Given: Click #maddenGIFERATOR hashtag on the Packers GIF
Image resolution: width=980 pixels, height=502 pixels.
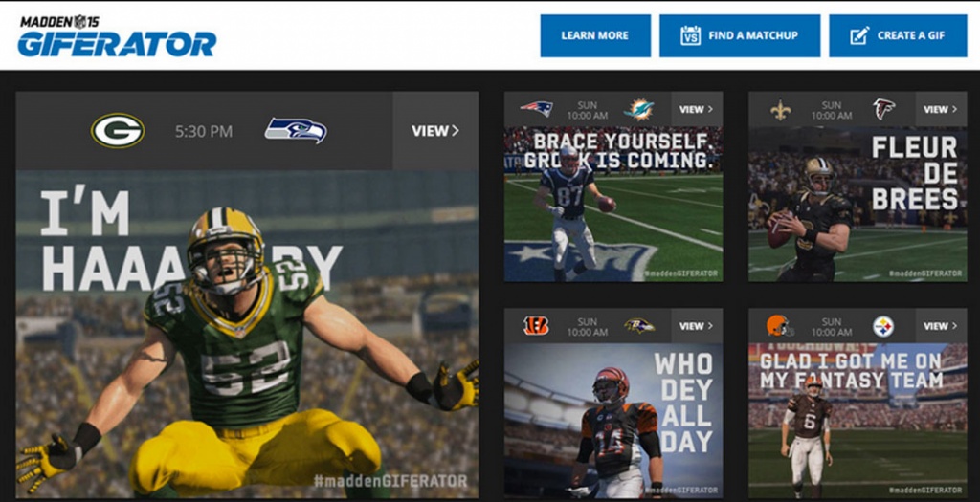Looking at the screenshot, I should [x=390, y=481].
